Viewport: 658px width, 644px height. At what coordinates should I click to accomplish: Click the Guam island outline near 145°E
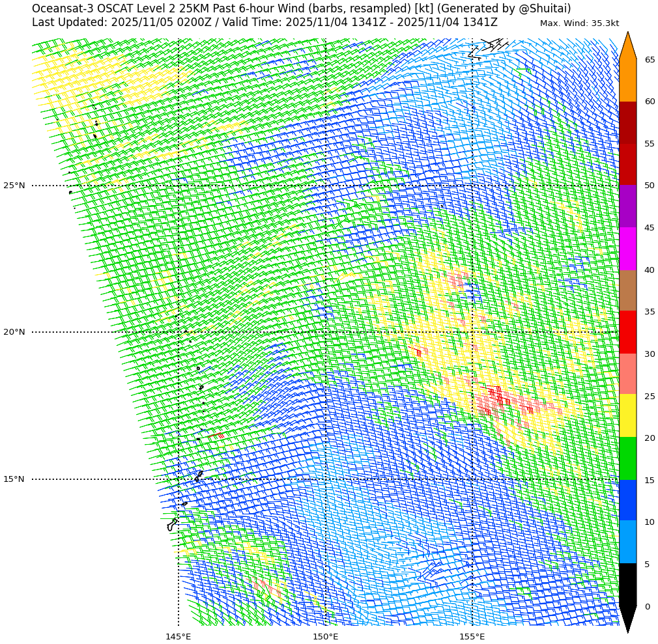pos(172,525)
